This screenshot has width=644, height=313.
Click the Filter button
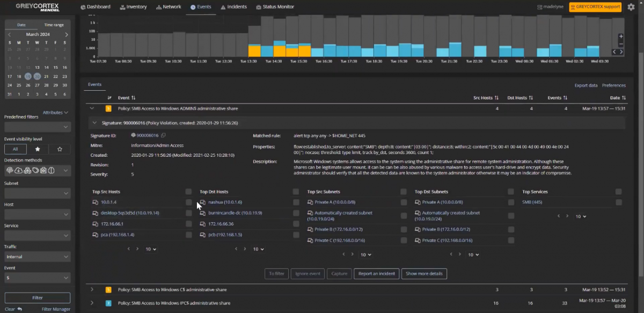tap(38, 297)
